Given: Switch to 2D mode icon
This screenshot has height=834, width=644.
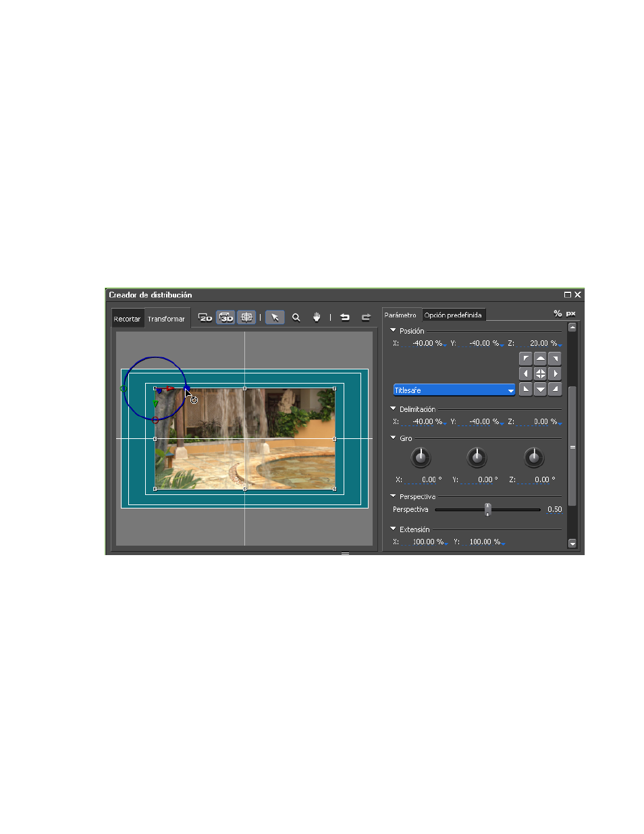Looking at the screenshot, I should (x=205, y=317).
